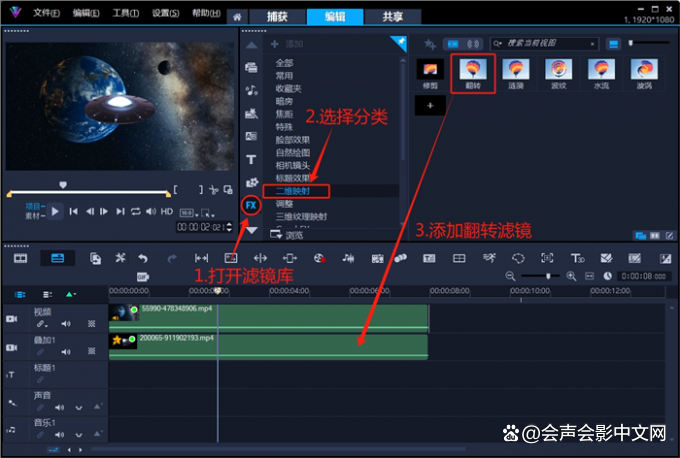
Task: Click the snapshot copy icon beside scissors
Action: coord(228,190)
